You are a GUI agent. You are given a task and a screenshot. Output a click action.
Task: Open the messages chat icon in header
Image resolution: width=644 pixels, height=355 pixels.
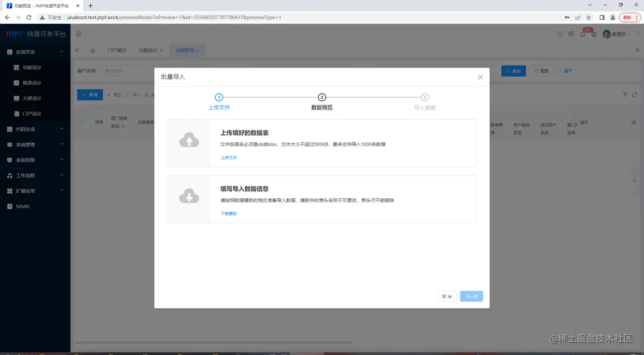(x=571, y=34)
